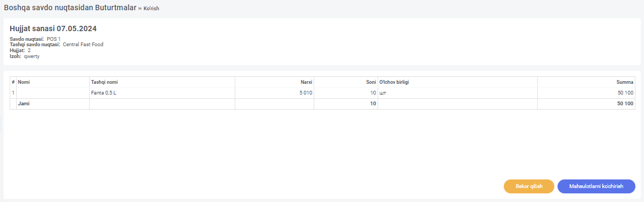The width and height of the screenshot is (644, 202).
Task: Click the Jami total row label
Action: pos(24,104)
